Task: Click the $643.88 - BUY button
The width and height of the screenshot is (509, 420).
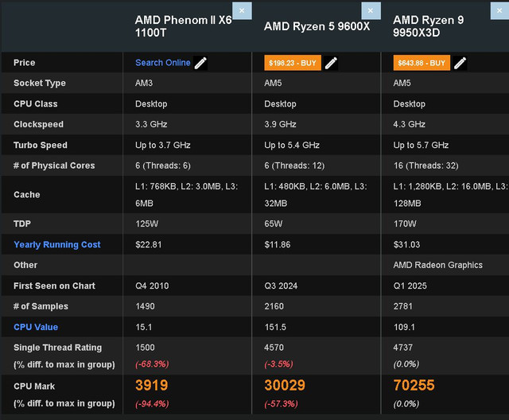Action: pyautogui.click(x=422, y=63)
